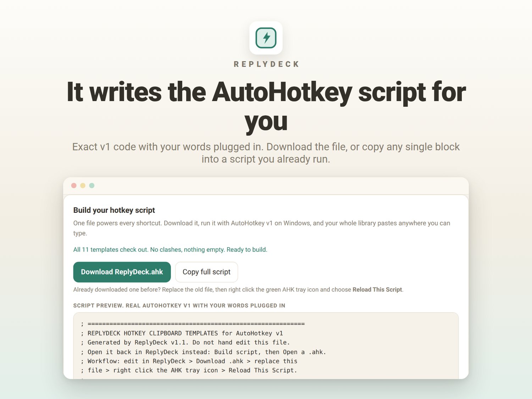Viewport: 532px width, 399px height.
Task: Click the code line starting "Workflow: edit in ReplyDeck"
Action: click(x=189, y=361)
